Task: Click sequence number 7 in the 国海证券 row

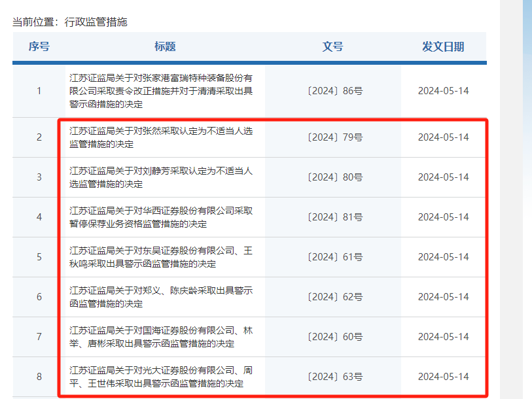Action: [39, 337]
